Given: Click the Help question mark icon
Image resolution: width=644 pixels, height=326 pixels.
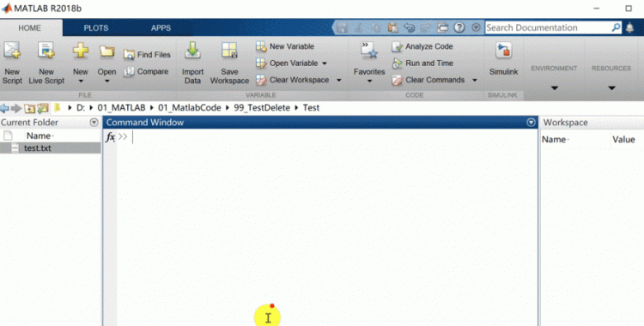Looking at the screenshot, I should [459, 27].
